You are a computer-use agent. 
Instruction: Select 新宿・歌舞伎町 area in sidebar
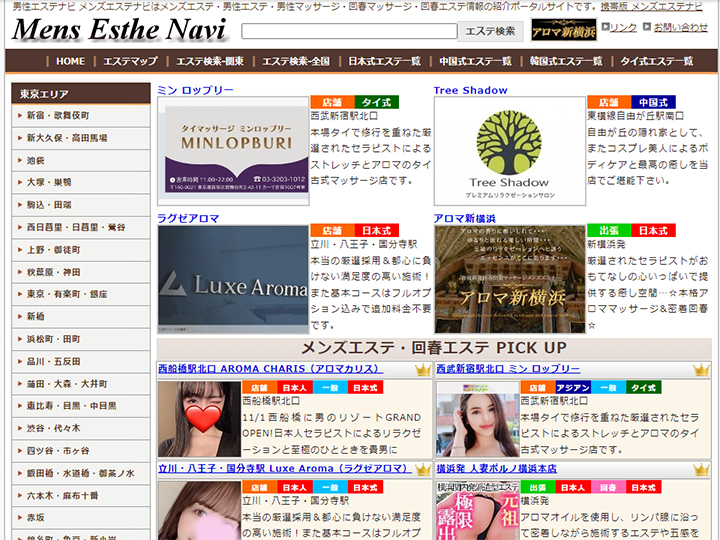coord(81,116)
